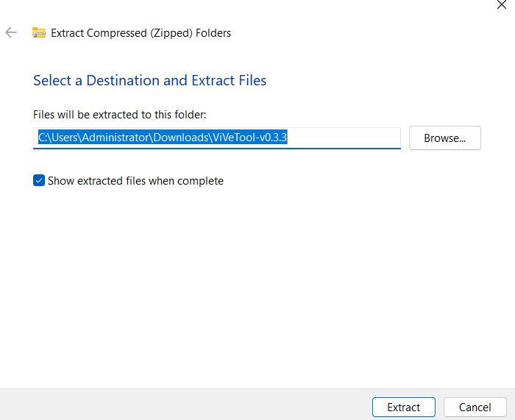This screenshot has height=420, width=515.
Task: Click the zipped folder icon in title
Action: click(x=39, y=33)
